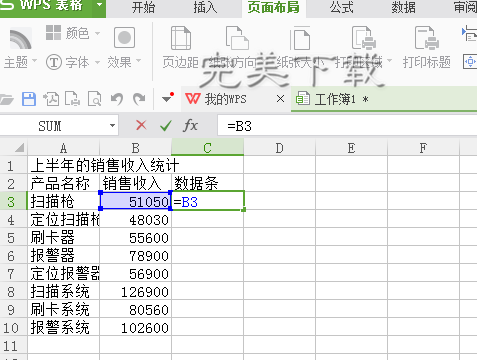The height and width of the screenshot is (360, 477).
Task: Select row 10 header
Action: click(x=14, y=327)
